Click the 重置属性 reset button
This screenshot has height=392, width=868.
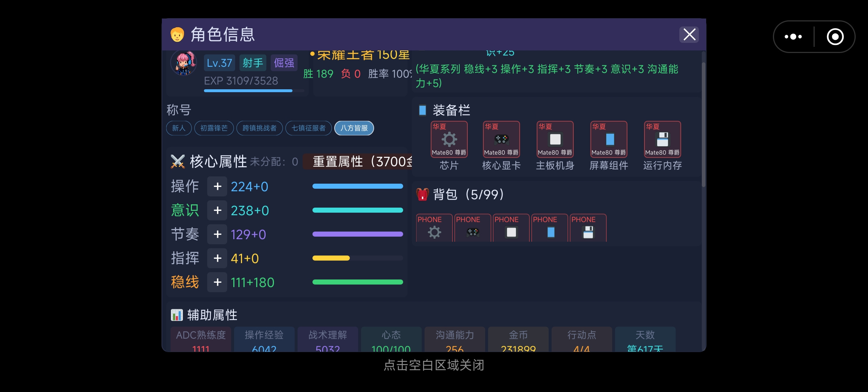pos(358,162)
